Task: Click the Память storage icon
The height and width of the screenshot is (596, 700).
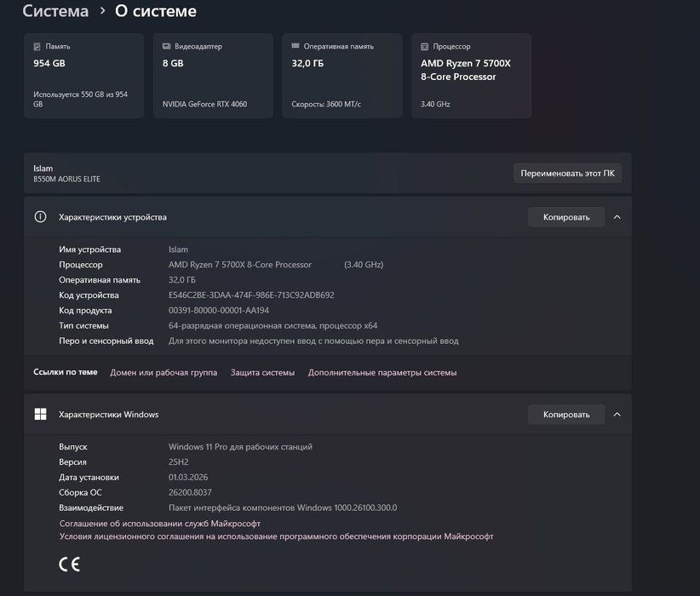Action: coord(37,47)
